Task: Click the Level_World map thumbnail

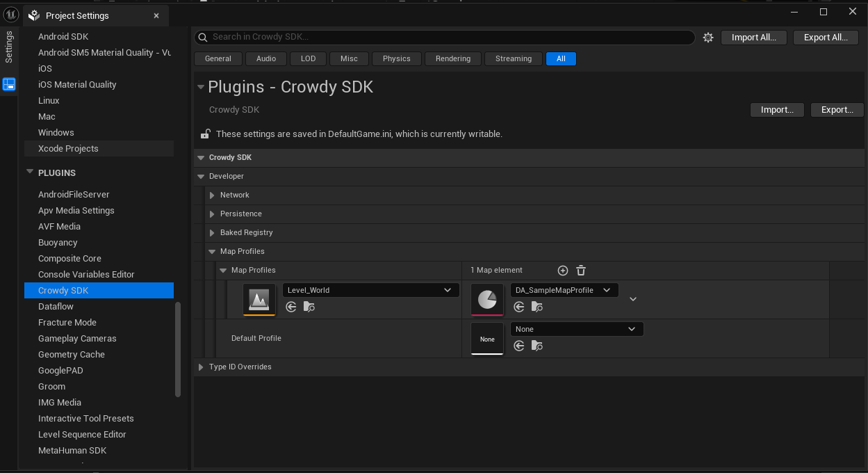Action: pos(259,300)
